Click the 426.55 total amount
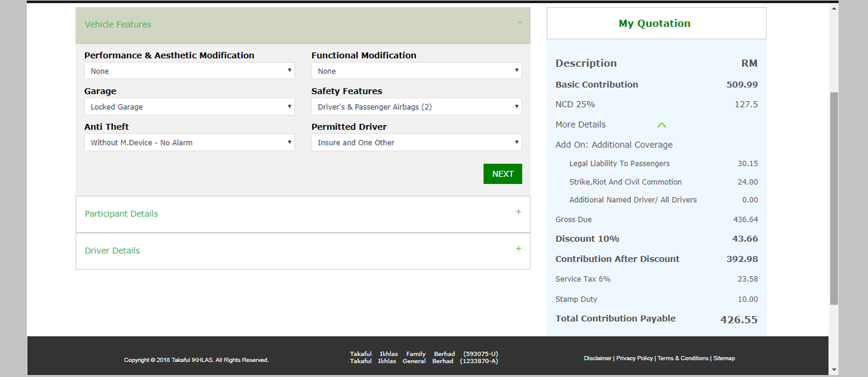The image size is (868, 377). 739,320
